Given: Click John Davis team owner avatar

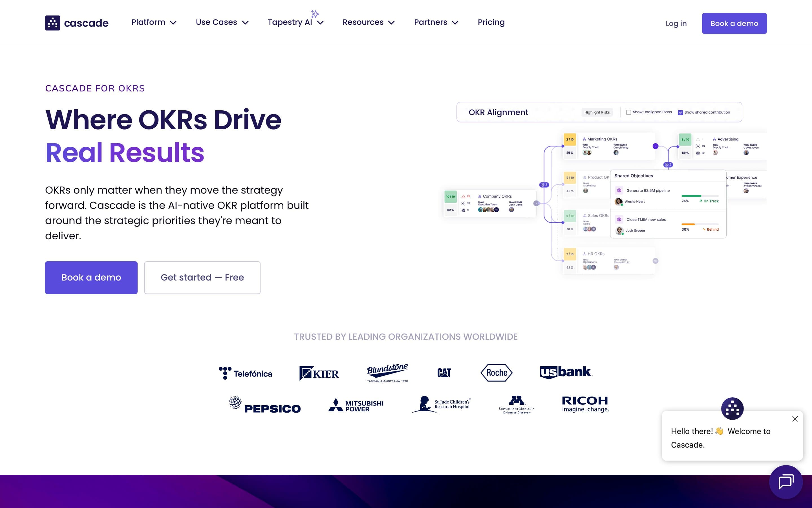Looking at the screenshot, I should point(511,210).
